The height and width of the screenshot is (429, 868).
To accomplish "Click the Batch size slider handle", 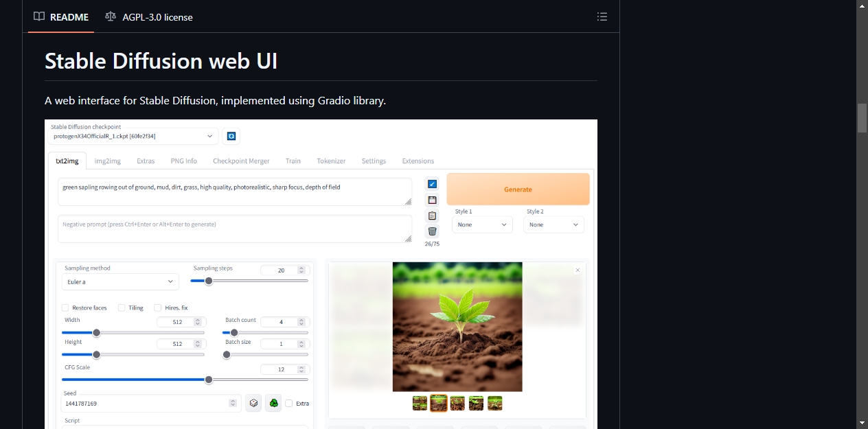I will 227,354.
